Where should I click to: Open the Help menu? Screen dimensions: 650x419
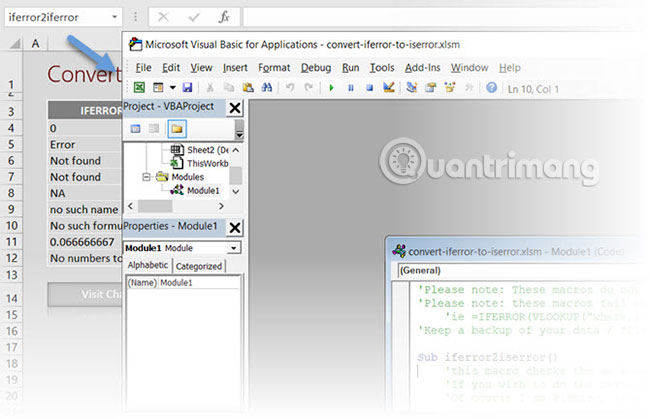pos(509,68)
